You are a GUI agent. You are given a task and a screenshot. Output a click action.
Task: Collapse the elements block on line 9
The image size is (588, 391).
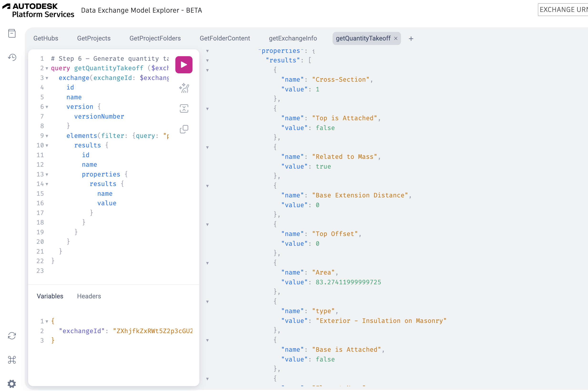[x=47, y=136]
